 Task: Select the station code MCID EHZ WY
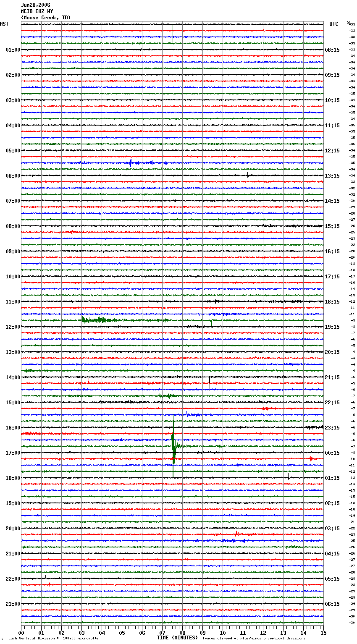tap(37, 11)
